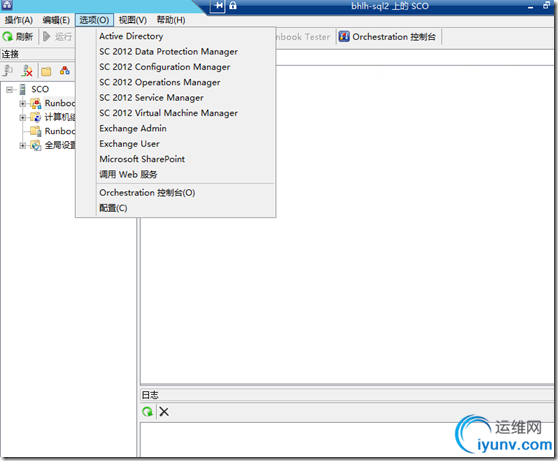This screenshot has width=558, height=461.
Task: Open the 视图(V) menu
Action: click(x=133, y=20)
